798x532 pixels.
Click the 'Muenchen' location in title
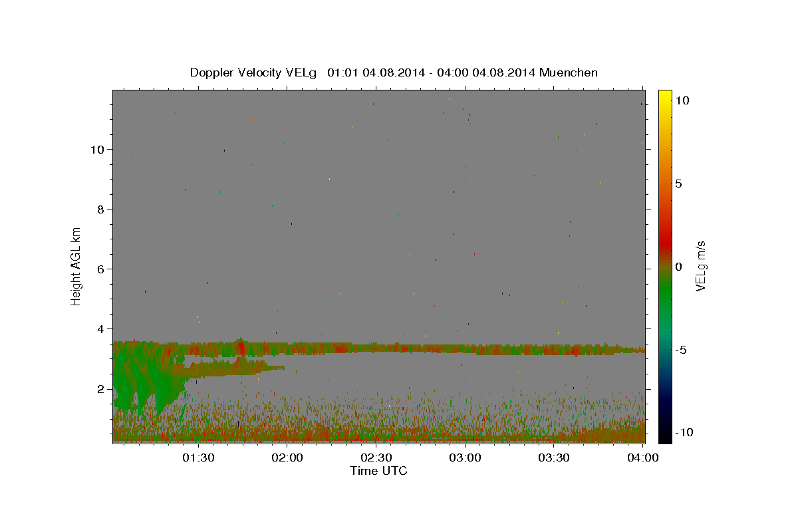[569, 72]
